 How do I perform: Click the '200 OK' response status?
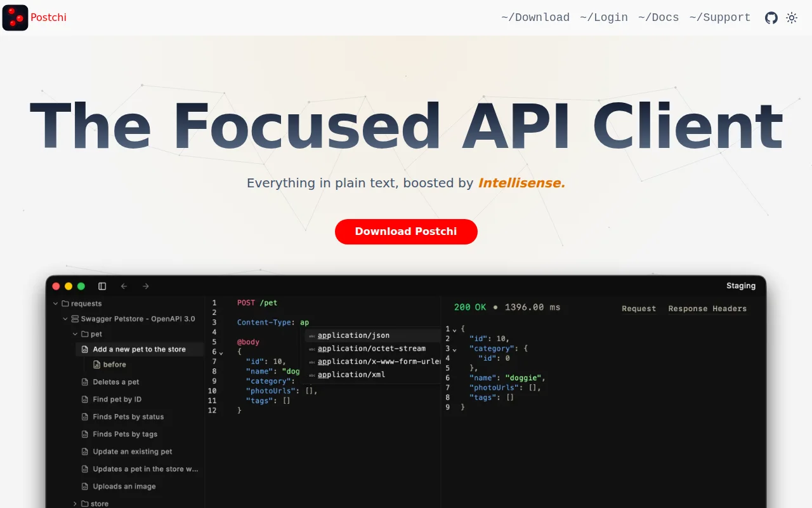coord(470,307)
